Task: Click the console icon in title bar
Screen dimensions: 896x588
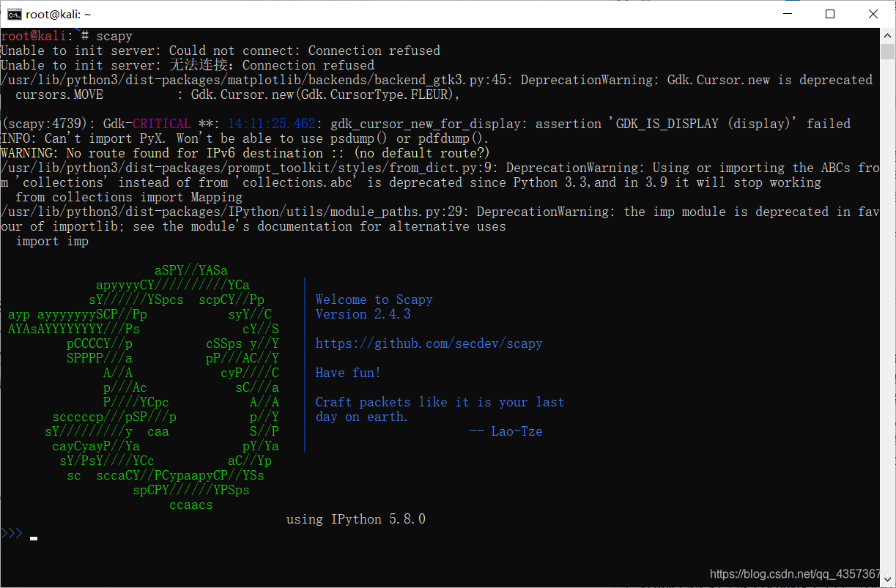Action: (x=14, y=13)
